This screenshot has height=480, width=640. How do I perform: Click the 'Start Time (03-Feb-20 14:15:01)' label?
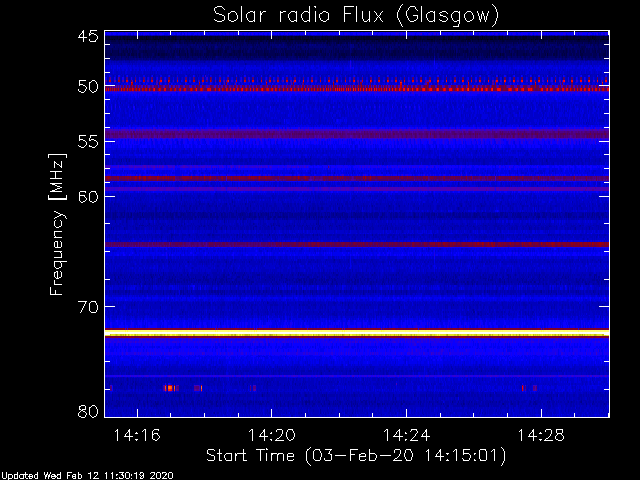[356, 456]
